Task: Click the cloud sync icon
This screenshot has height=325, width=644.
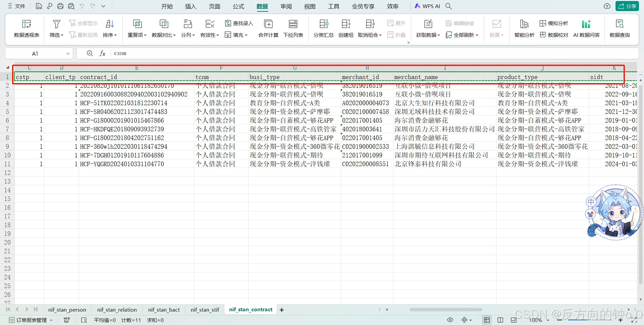Action: click(x=607, y=6)
